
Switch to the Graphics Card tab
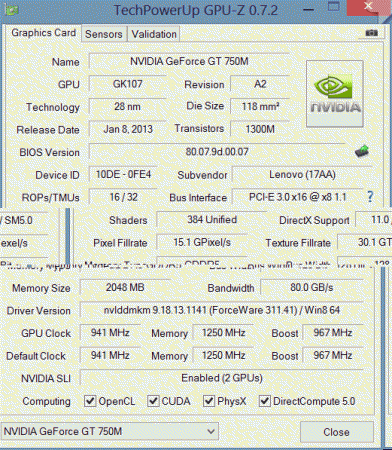pos(44,33)
